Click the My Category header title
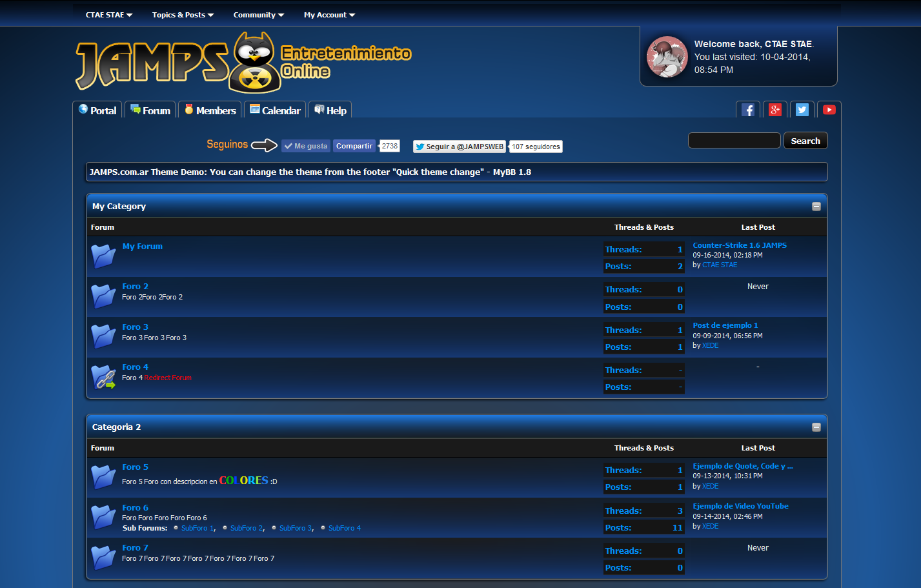 (x=119, y=207)
